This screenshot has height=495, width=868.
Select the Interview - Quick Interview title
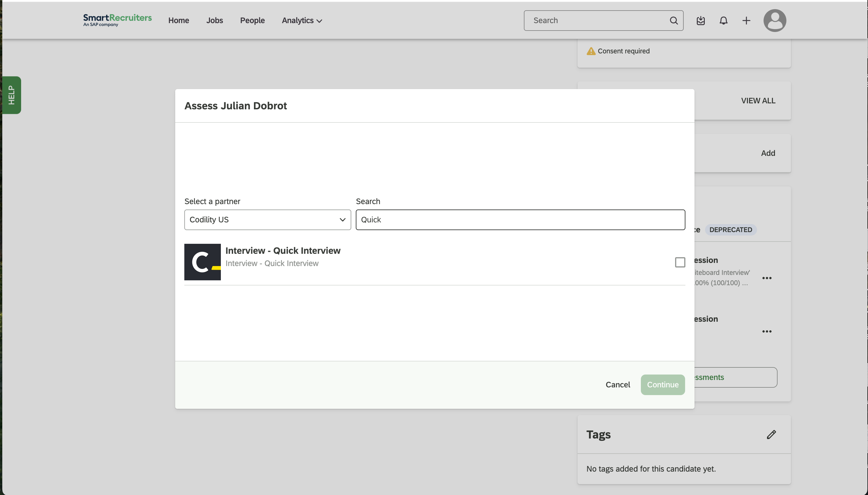tap(283, 251)
